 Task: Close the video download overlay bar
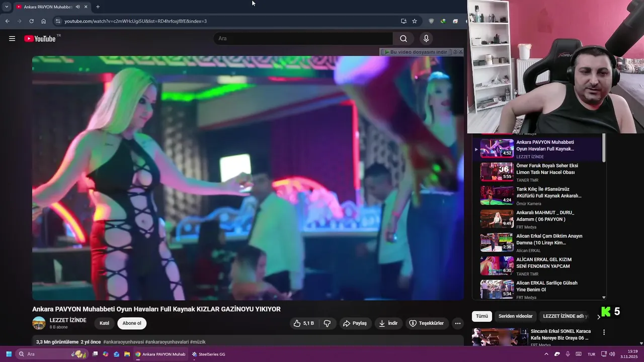(x=460, y=52)
